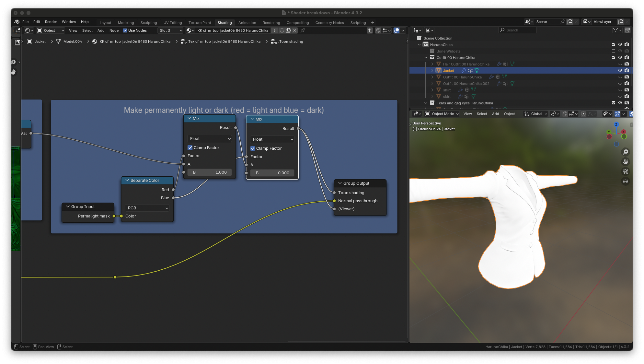The image size is (644, 364).
Task: Uncheck Clamp Factor on the selected Mix node
Action: click(x=253, y=148)
